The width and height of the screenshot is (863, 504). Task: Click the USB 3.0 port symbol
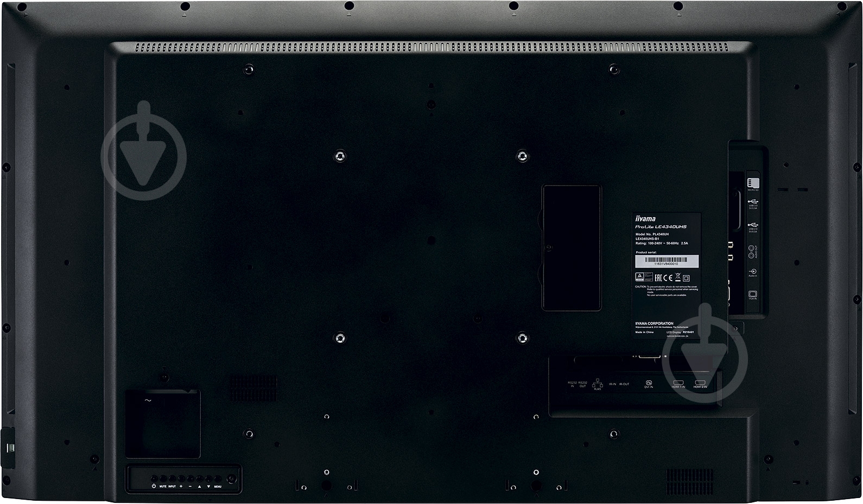[x=753, y=201]
